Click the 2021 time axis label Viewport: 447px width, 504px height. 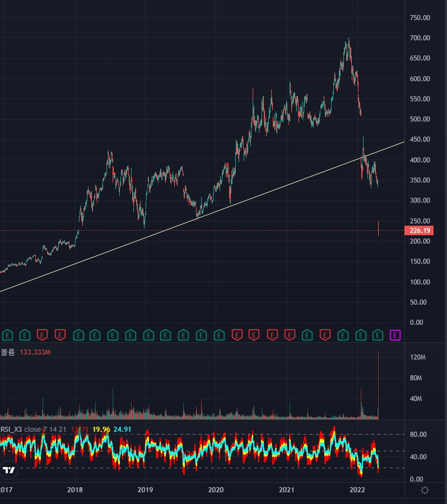tap(286, 490)
